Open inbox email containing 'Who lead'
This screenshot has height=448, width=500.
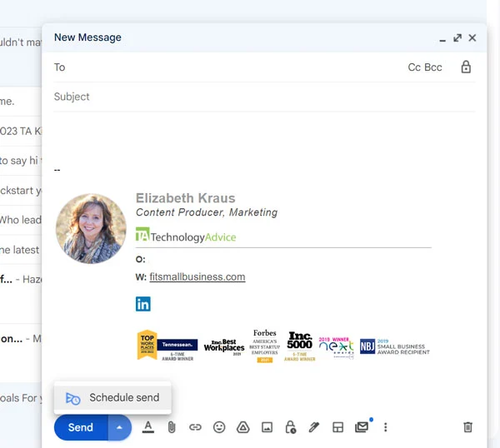(21, 220)
